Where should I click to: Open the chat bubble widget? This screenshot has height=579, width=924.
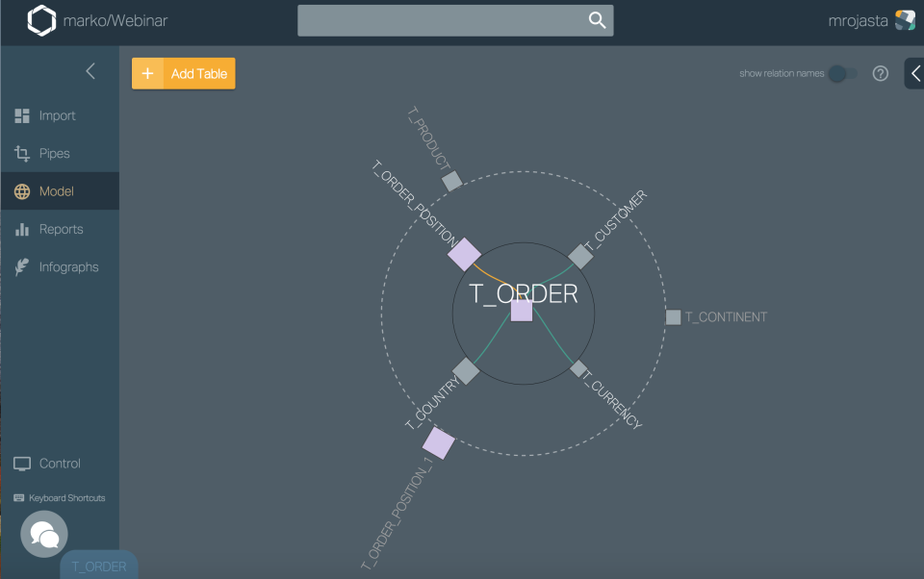44,534
